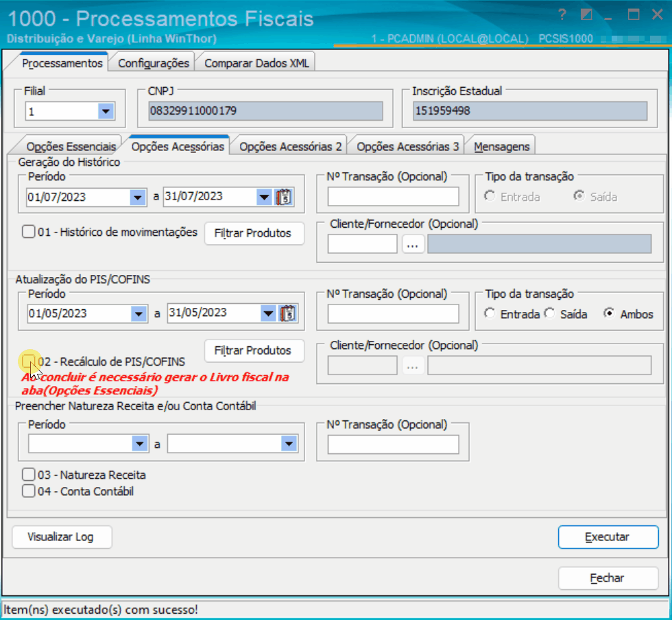Image resolution: width=672 pixels, height=620 pixels.
Task: Click Nº Transação field in PIS/COFINS section
Action: (x=393, y=314)
